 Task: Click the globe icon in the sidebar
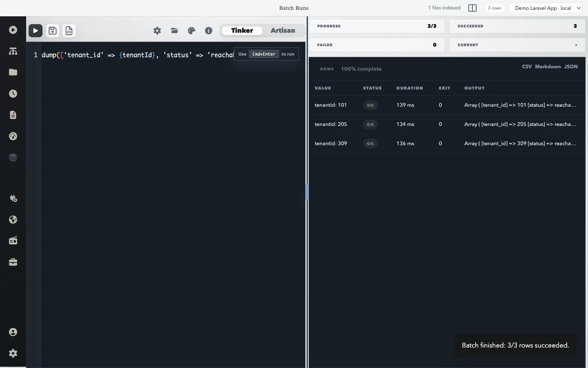[x=13, y=220]
